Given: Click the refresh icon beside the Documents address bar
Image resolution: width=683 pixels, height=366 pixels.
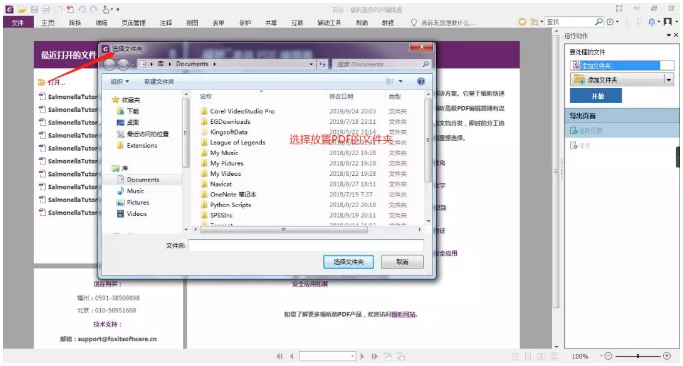Looking at the screenshot, I should click(323, 64).
